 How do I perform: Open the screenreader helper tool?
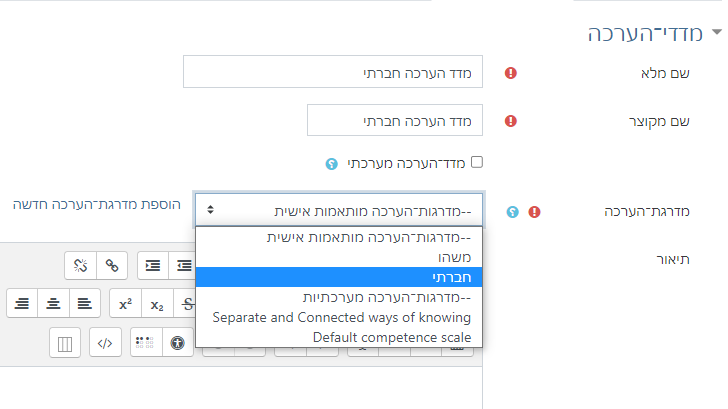pos(144,343)
